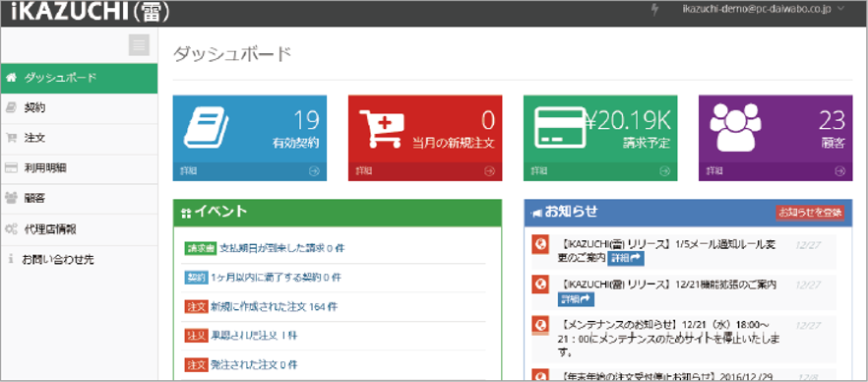Open 顧客 in the sidebar

pos(79,198)
